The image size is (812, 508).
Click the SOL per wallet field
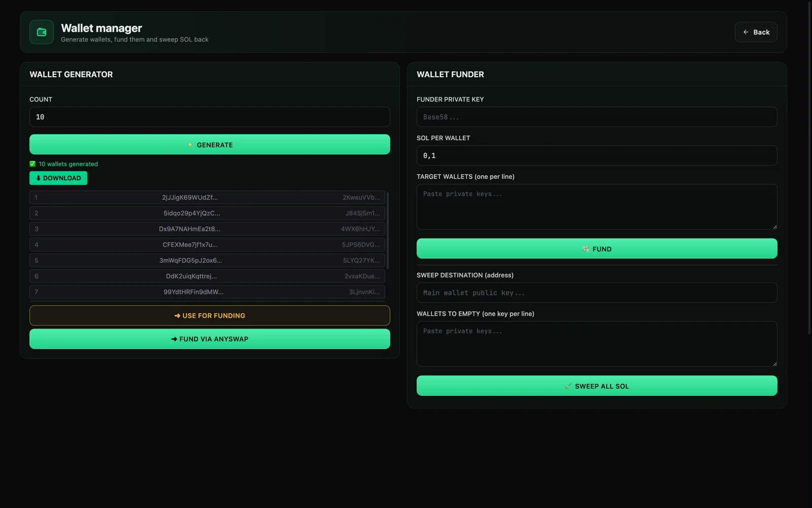(597, 155)
